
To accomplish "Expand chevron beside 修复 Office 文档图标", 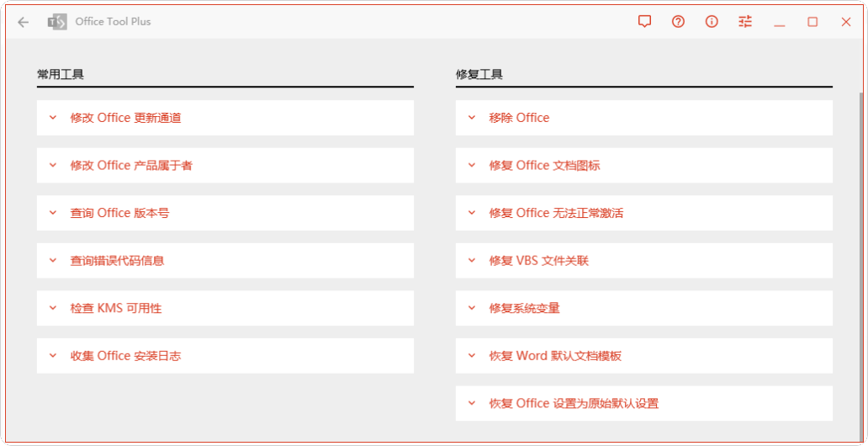I will click(472, 165).
